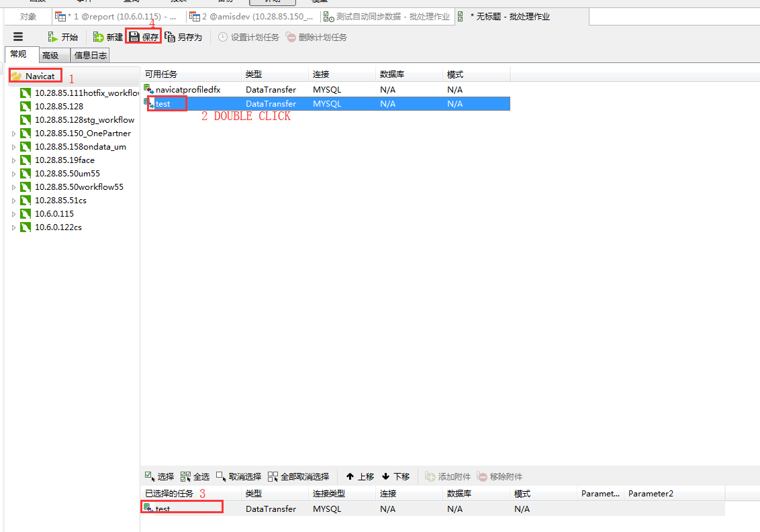Click the 选择 (Select) button
Viewport: 760px width, 532px height.
pos(160,477)
